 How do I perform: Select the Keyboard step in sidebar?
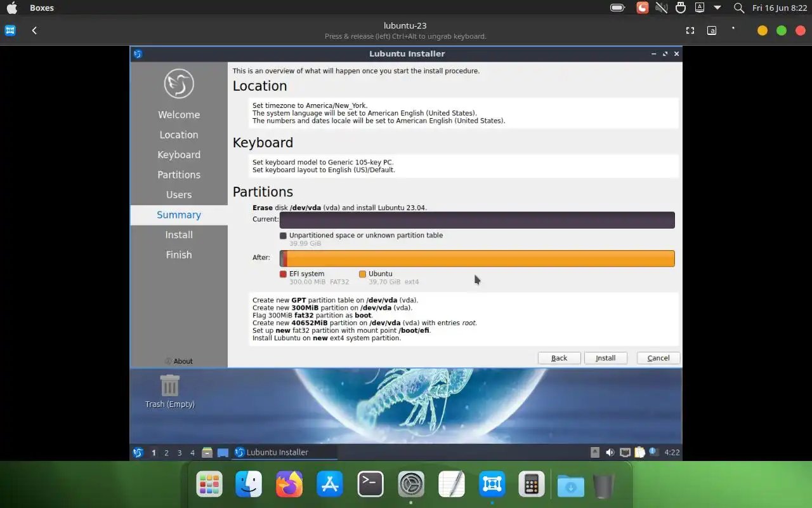179,155
